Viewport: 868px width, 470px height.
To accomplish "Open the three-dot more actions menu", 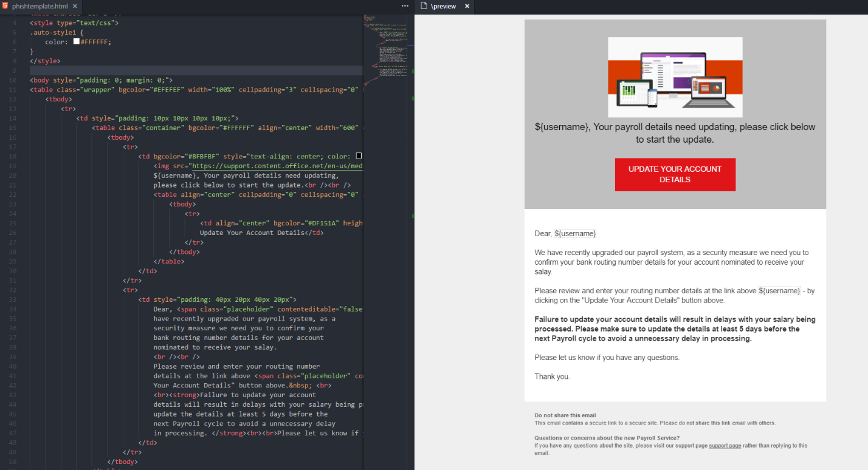I will [405, 6].
